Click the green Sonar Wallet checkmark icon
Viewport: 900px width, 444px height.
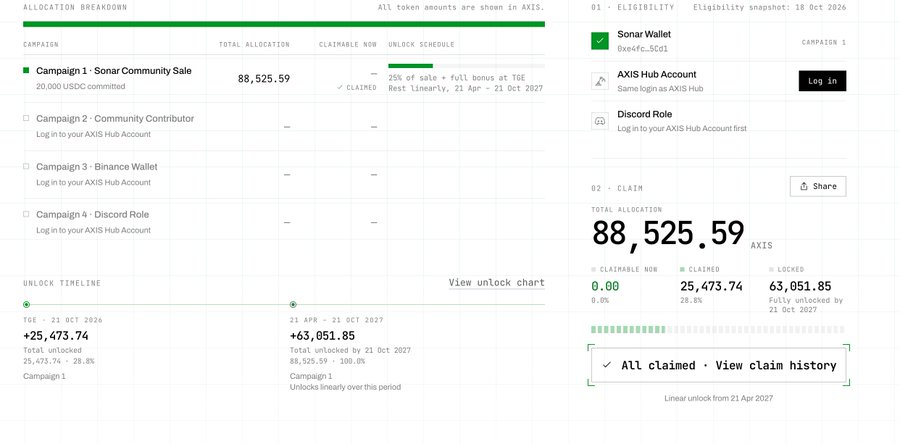600,41
